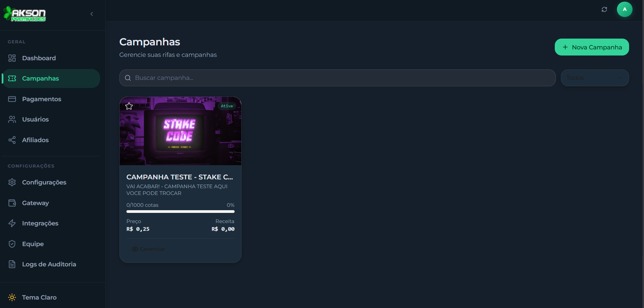Click the Pagamentos credit card icon

[12, 99]
